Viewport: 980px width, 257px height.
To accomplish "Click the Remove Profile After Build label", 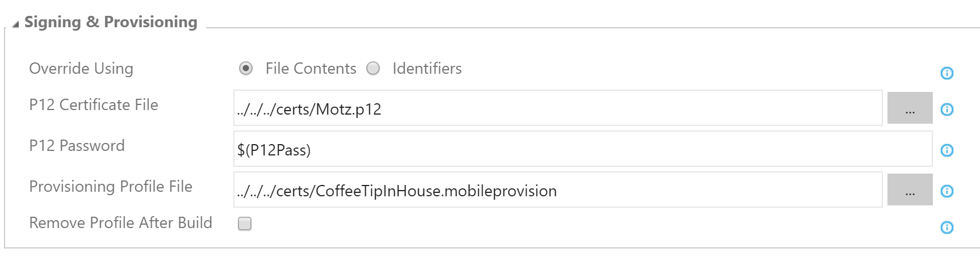I will click(x=120, y=223).
